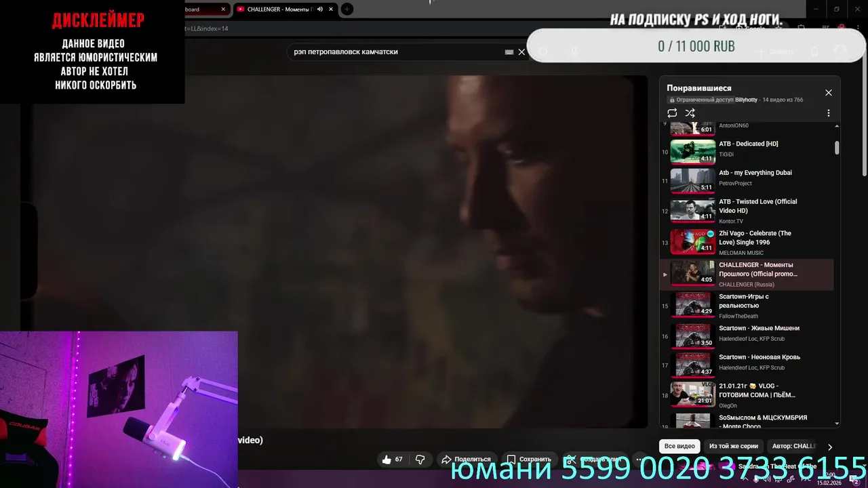Clear the YouTube search field
Viewport: 868px width, 488px height.
tap(521, 52)
